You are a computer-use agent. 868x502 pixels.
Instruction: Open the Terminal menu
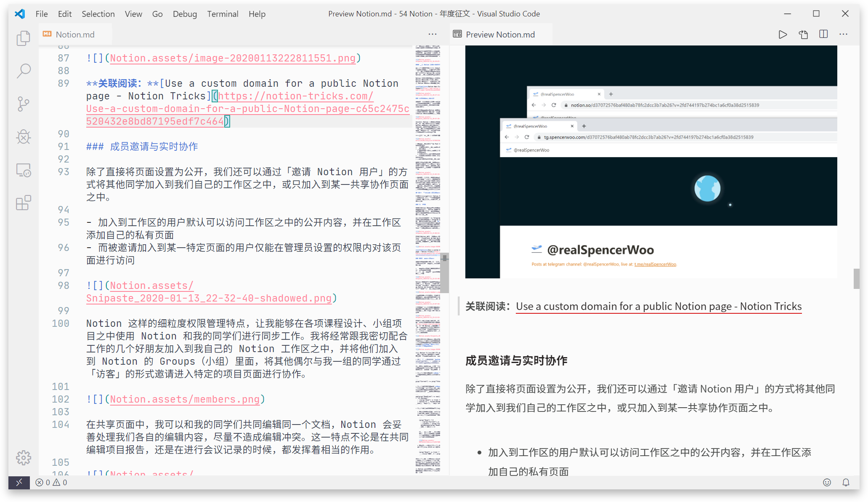[223, 14]
